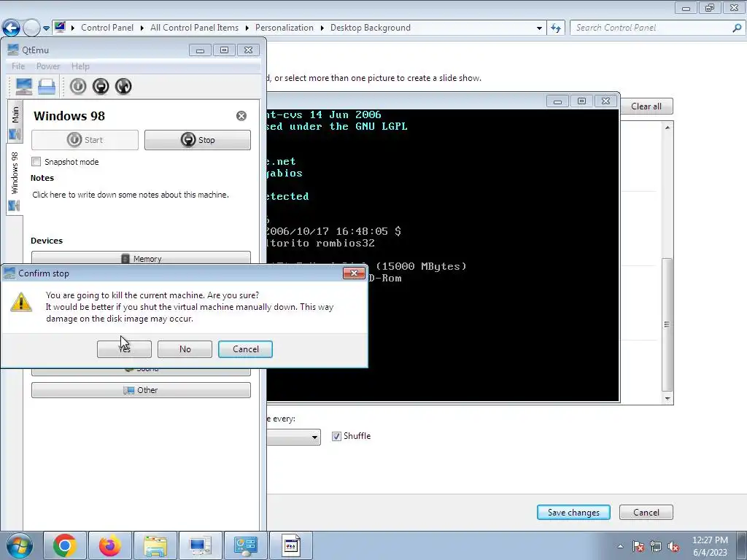Expand the Other device section
747x560 pixels.
point(141,390)
